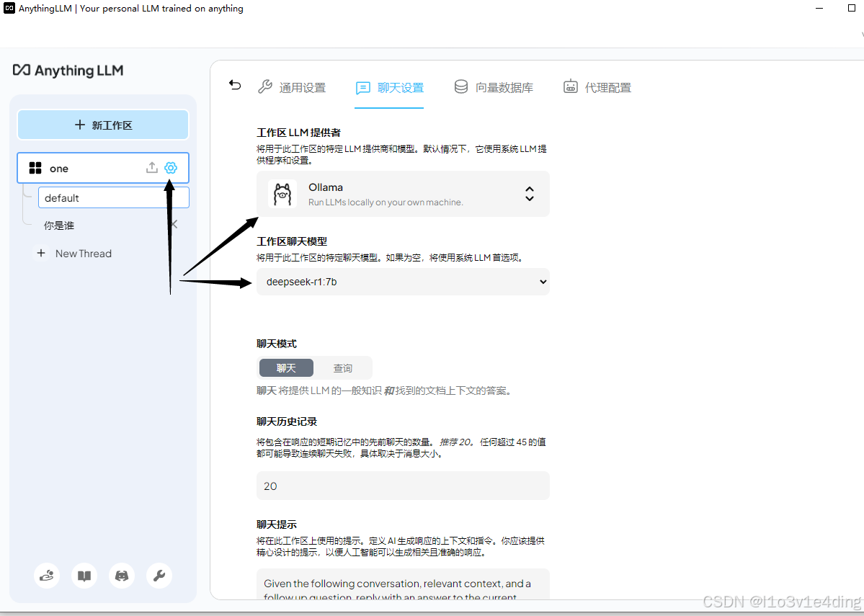This screenshot has height=616, width=864.
Task: Click the 代理配置 robot icon
Action: 570,86
